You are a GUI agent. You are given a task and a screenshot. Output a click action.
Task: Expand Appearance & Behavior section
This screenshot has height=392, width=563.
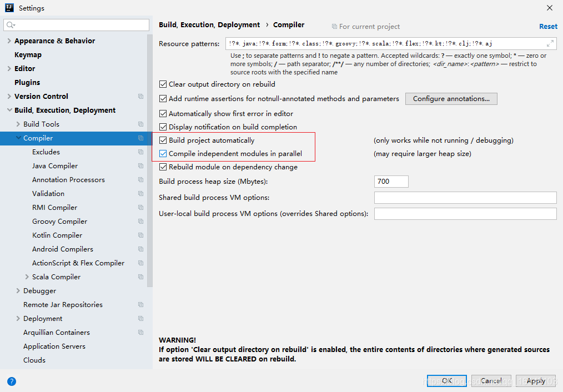[9, 41]
